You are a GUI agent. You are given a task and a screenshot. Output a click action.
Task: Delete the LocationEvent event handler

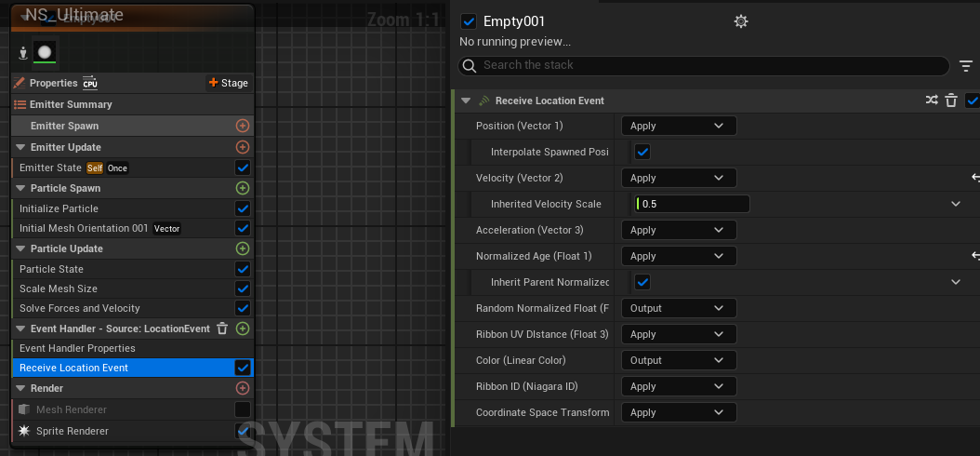tap(222, 329)
